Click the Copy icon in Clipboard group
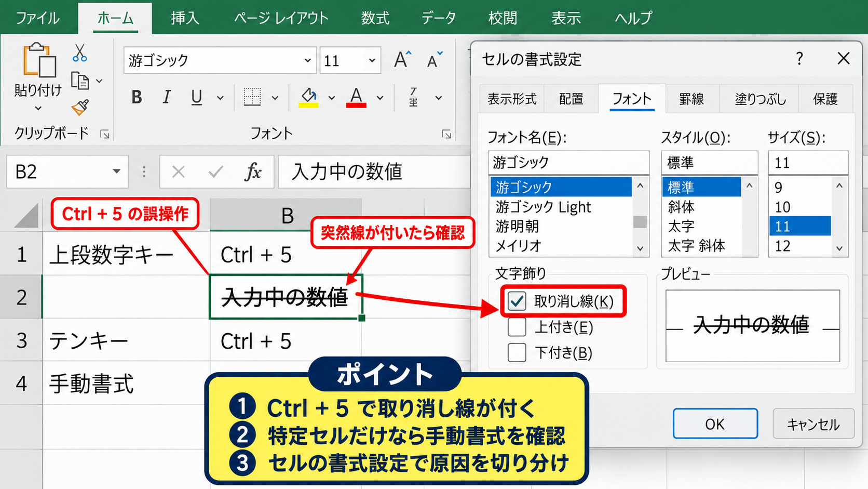 [x=80, y=81]
